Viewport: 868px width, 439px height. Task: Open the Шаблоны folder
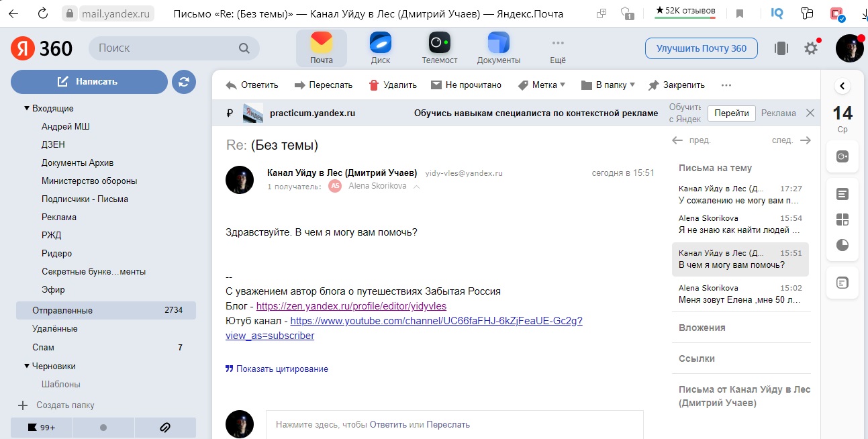point(61,384)
